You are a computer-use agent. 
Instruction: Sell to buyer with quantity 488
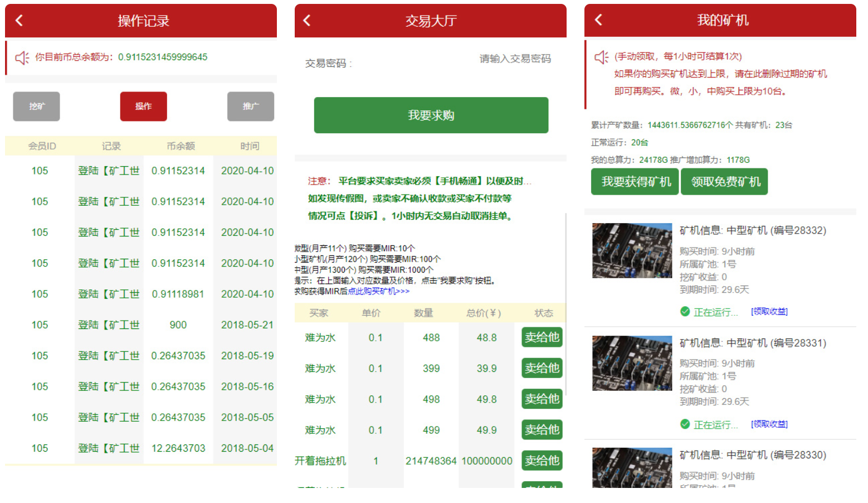[542, 337]
